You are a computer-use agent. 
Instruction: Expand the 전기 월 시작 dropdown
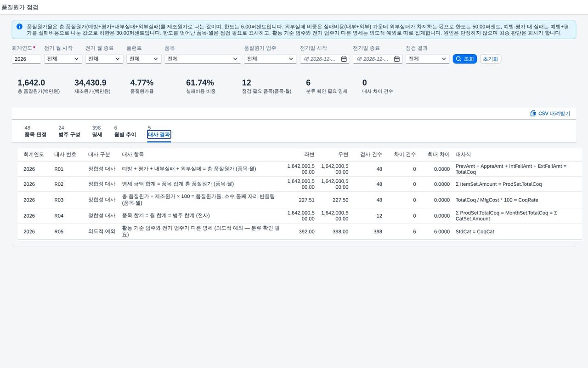[x=76, y=59]
